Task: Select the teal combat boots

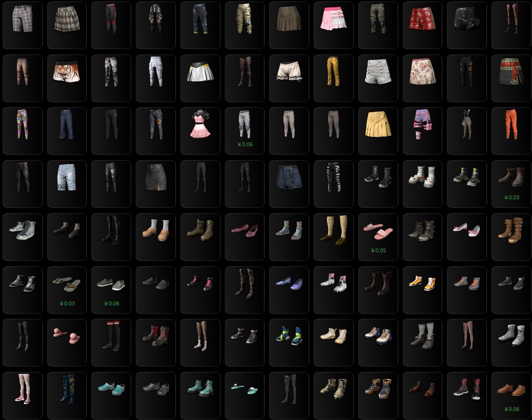Action: [200, 388]
